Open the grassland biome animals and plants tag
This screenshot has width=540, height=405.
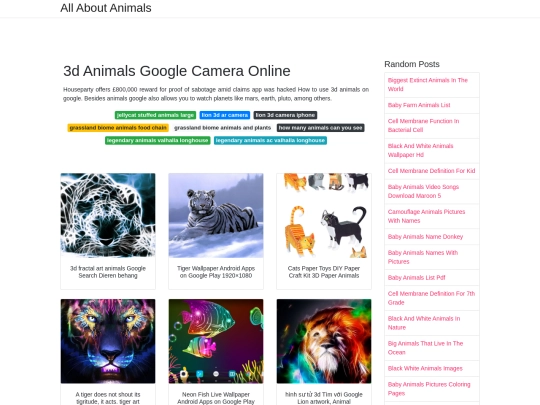(222, 128)
